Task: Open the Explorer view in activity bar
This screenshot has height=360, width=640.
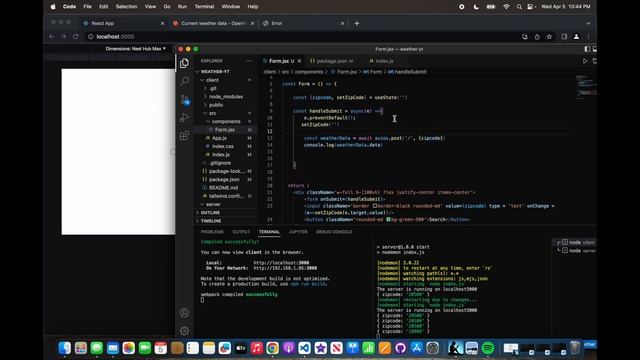Action: [184, 63]
